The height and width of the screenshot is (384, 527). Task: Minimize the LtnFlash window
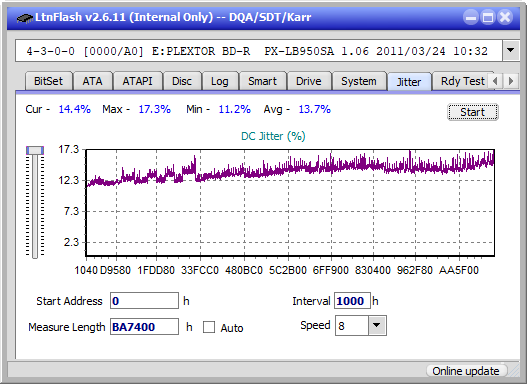(x=471, y=17)
